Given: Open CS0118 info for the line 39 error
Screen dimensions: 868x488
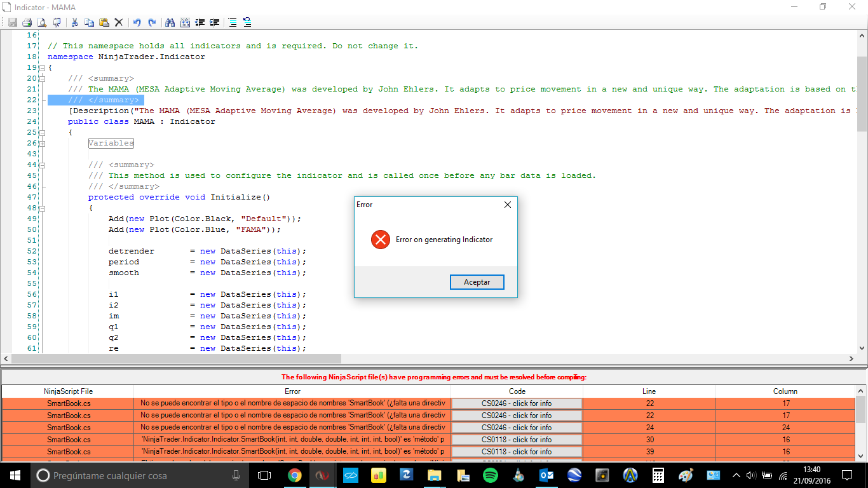Looking at the screenshot, I should tap(517, 452).
